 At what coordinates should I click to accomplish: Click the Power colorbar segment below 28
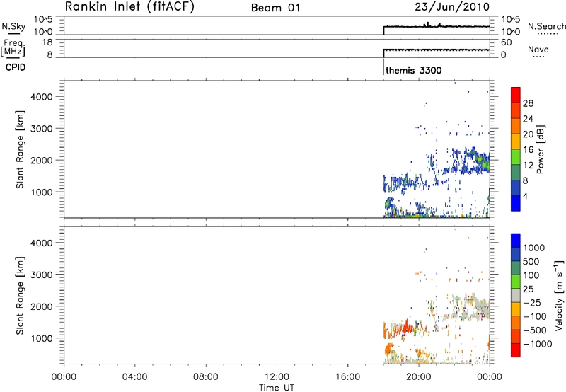click(516, 110)
